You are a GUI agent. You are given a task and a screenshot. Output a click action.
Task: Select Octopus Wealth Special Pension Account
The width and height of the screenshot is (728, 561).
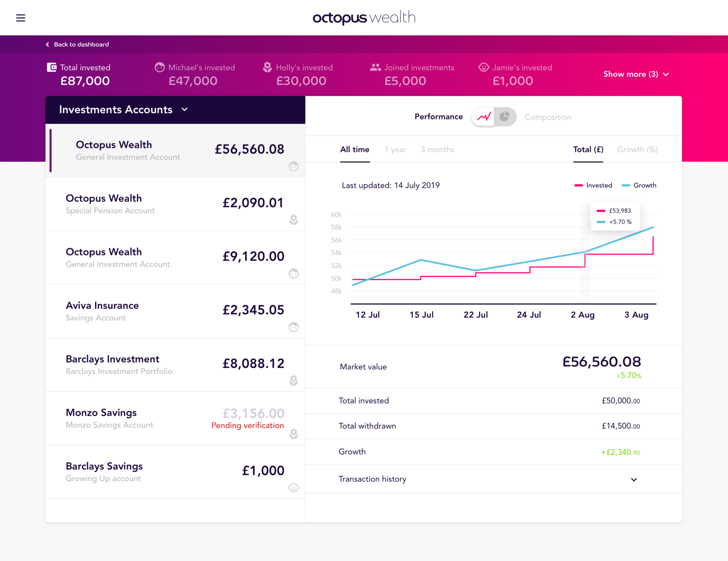point(175,204)
